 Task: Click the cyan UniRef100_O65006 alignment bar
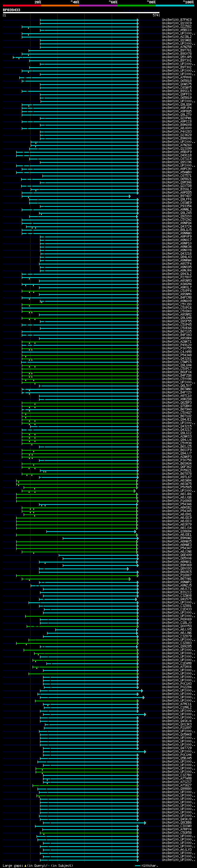coord(100,559)
